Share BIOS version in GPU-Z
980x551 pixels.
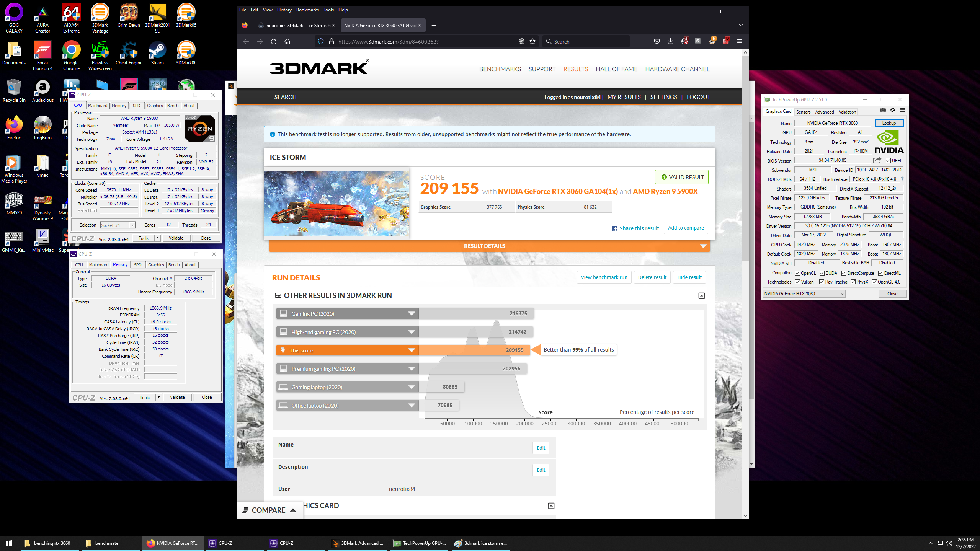pos(877,160)
